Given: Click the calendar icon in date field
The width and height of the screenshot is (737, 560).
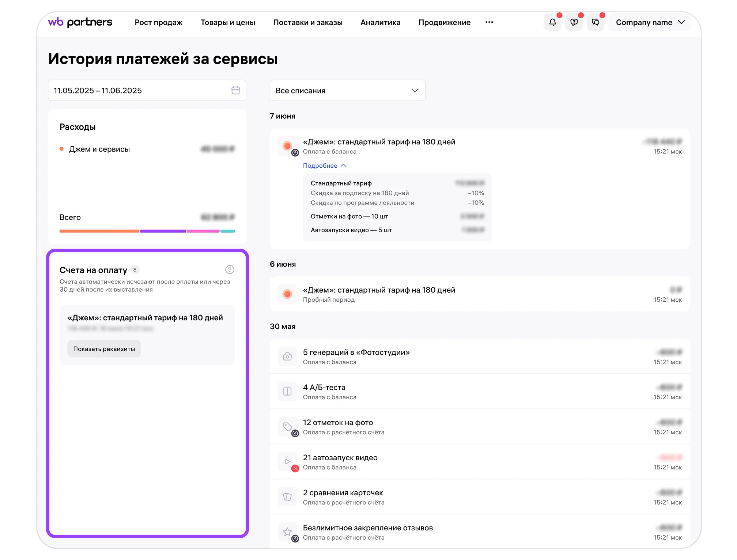Looking at the screenshot, I should tap(235, 90).
